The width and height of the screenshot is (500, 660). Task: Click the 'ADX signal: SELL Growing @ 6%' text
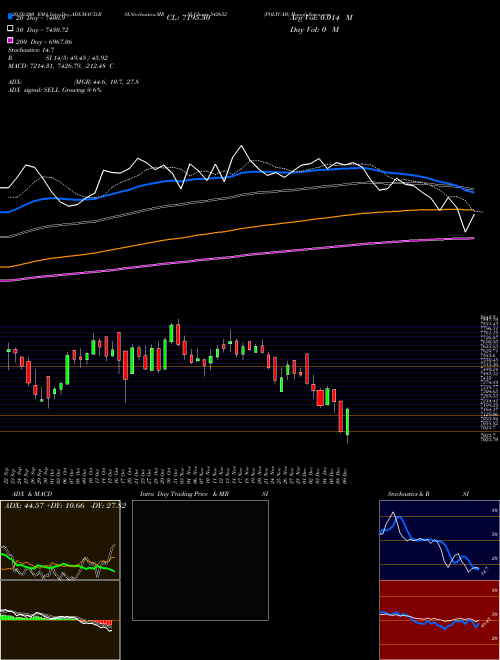[55, 90]
